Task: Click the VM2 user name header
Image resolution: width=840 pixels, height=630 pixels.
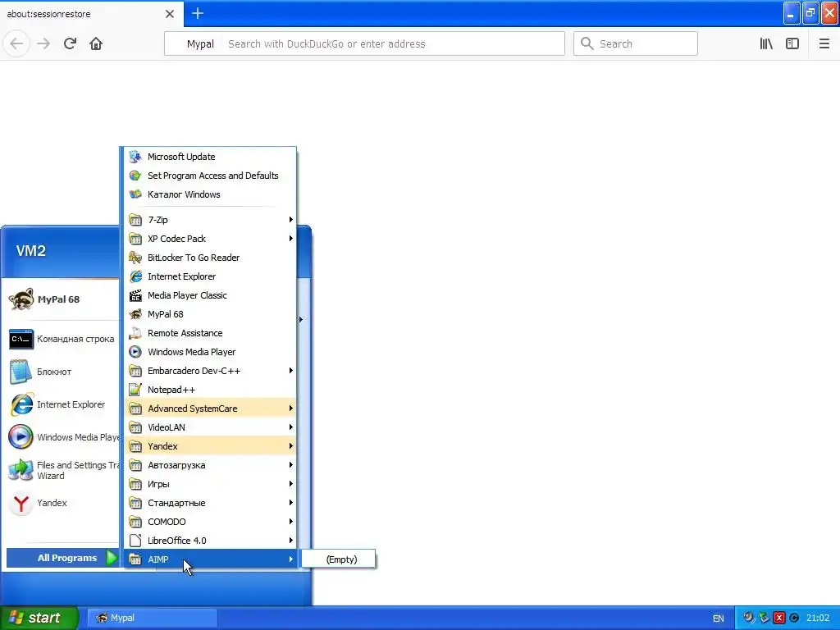Action: coord(31,251)
